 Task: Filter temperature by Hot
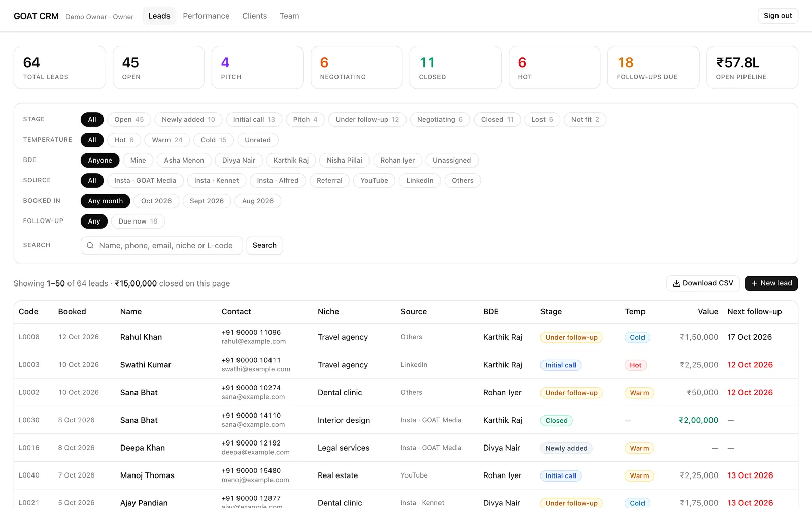pyautogui.click(x=124, y=140)
